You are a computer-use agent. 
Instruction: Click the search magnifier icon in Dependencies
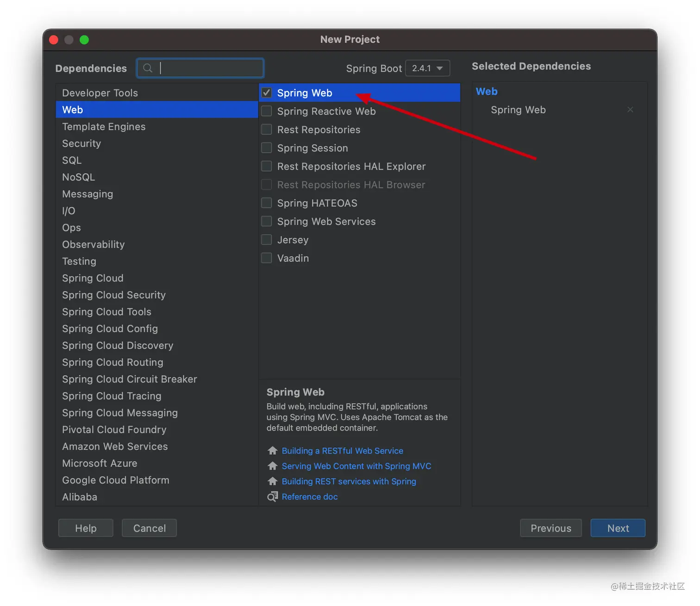[148, 68]
